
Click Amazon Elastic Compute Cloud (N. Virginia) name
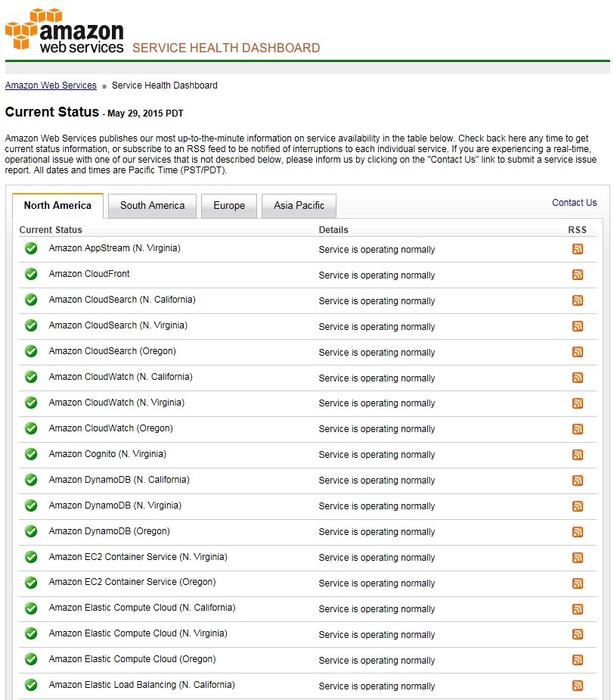138,633
